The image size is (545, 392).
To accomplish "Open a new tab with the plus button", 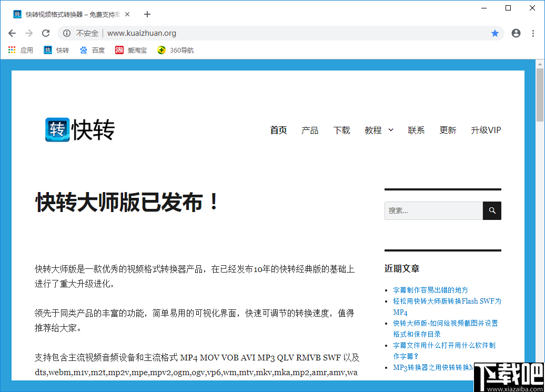I will (147, 14).
